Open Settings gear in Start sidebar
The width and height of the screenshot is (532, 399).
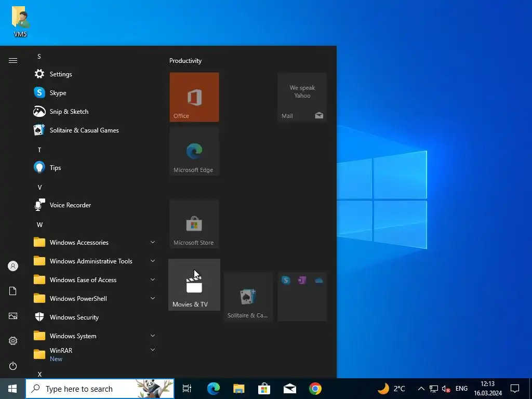13,341
